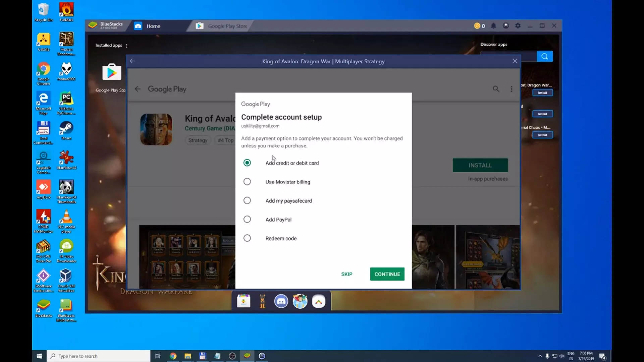Open the Installed apps options menu
Viewport: 644px width, 362px height.
point(126,46)
